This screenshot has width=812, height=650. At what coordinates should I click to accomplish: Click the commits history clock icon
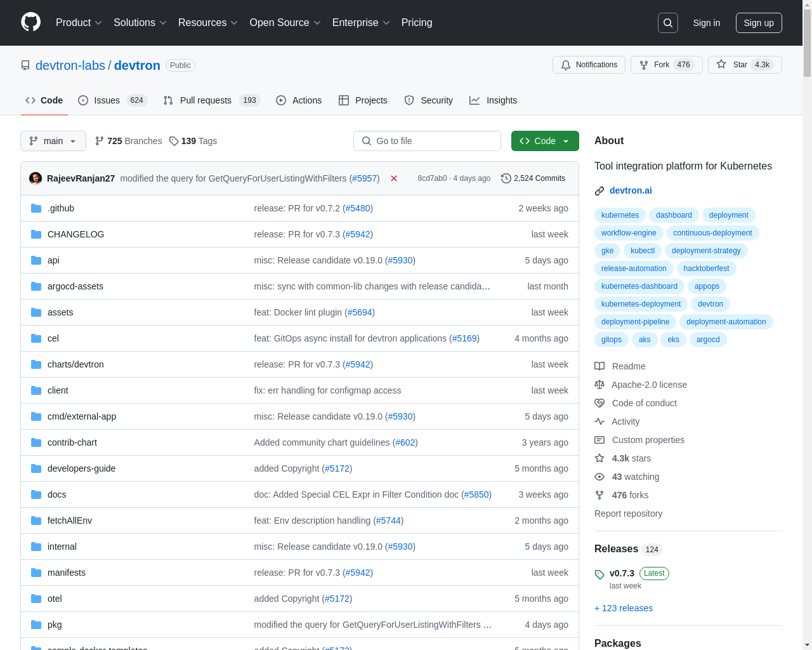pos(506,178)
